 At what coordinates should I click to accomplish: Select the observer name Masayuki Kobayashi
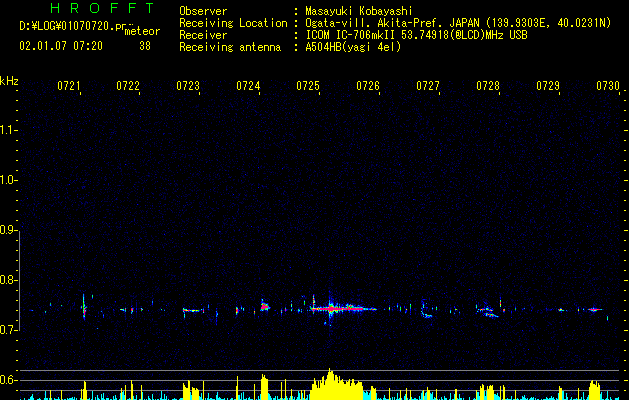click(x=359, y=11)
